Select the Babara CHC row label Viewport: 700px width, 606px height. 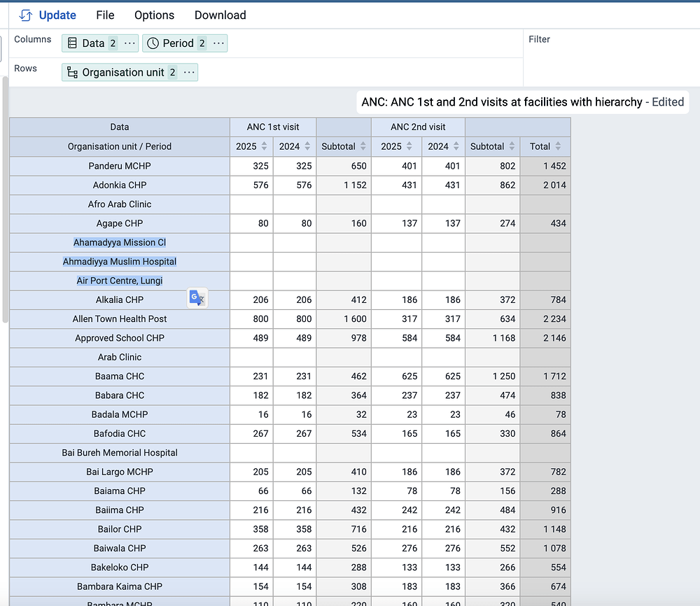tap(120, 395)
